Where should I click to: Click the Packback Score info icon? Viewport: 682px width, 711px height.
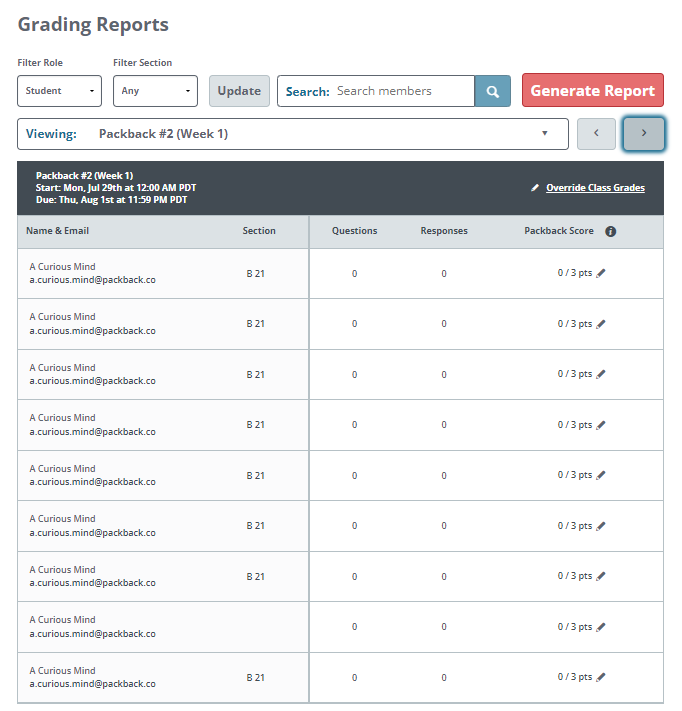pos(611,231)
